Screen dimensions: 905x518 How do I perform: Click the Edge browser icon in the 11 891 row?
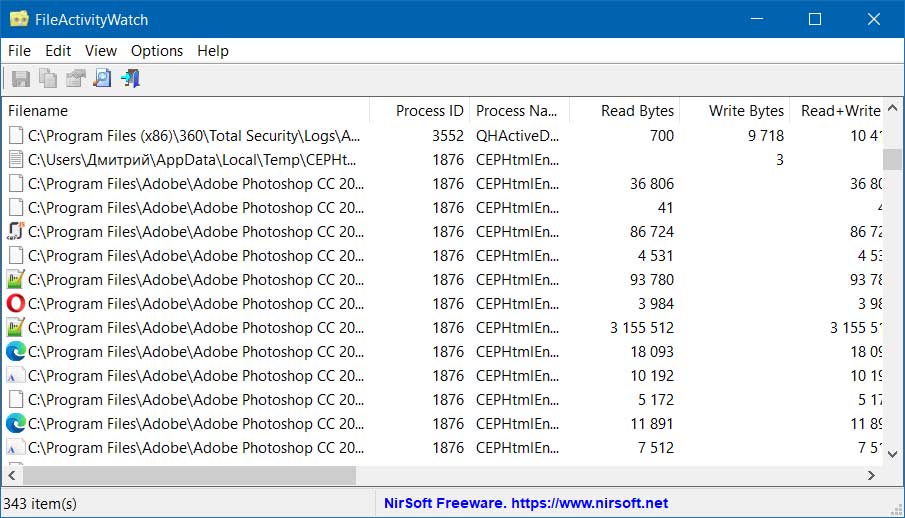coord(16,424)
